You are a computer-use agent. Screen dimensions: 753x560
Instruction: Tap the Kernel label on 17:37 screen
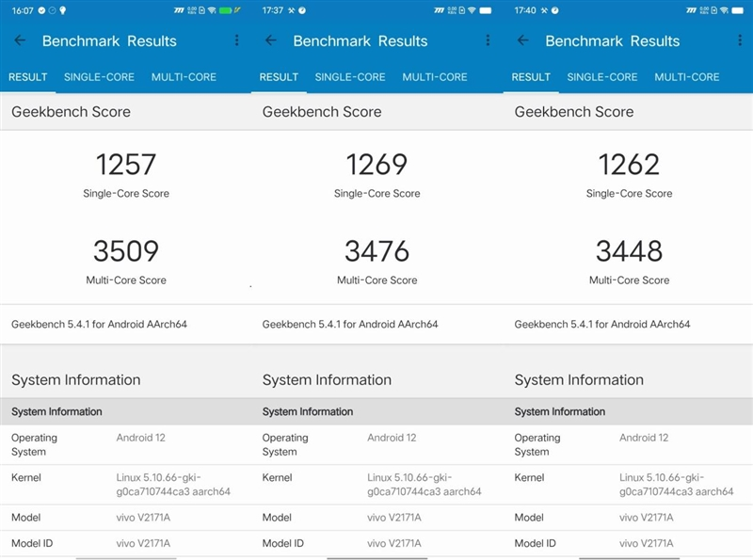pyautogui.click(x=277, y=477)
